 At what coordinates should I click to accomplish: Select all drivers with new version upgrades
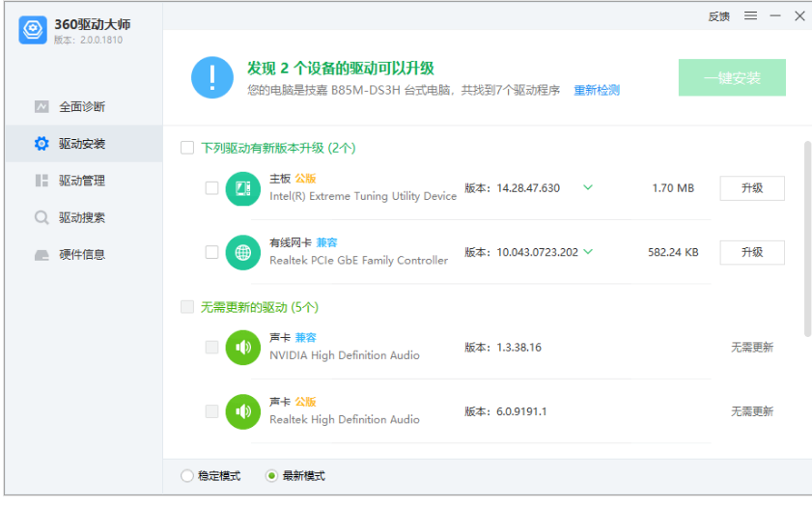coord(187,148)
